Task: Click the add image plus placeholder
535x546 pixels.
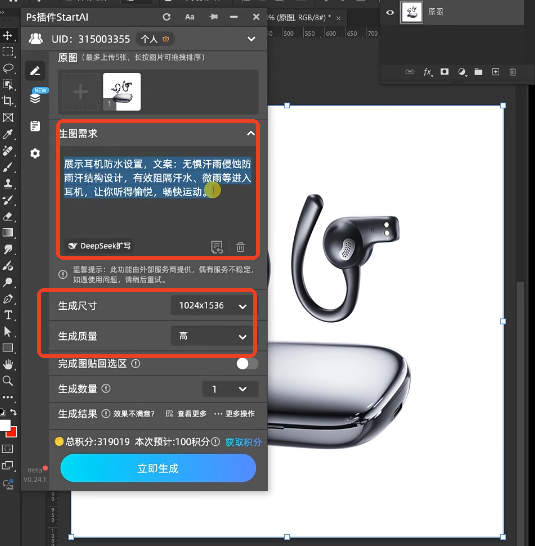Action: (80, 92)
